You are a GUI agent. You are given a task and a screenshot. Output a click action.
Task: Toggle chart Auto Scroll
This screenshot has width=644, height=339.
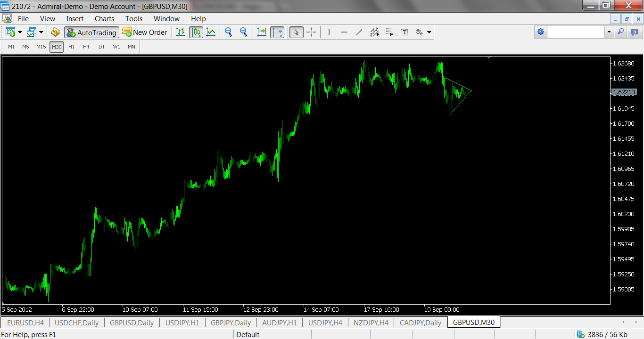click(262, 32)
